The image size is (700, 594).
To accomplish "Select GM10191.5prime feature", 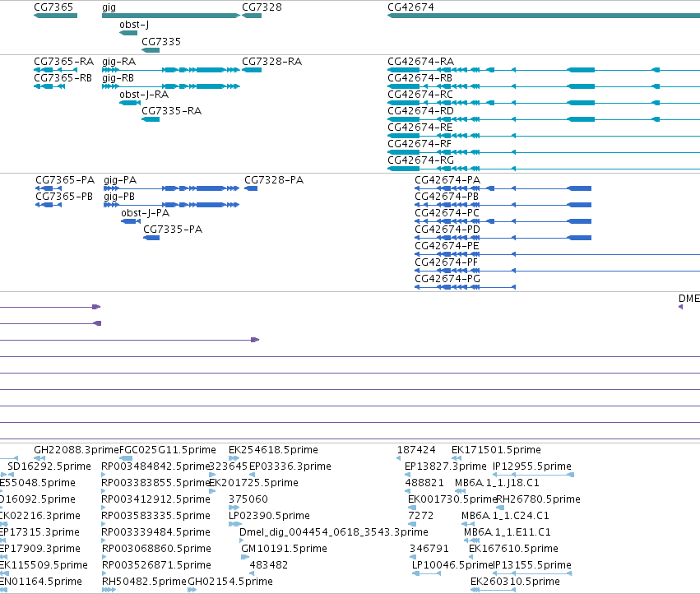I will pyautogui.click(x=245, y=557).
